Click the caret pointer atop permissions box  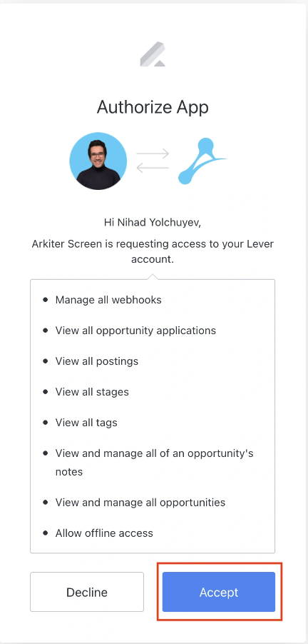point(153,277)
